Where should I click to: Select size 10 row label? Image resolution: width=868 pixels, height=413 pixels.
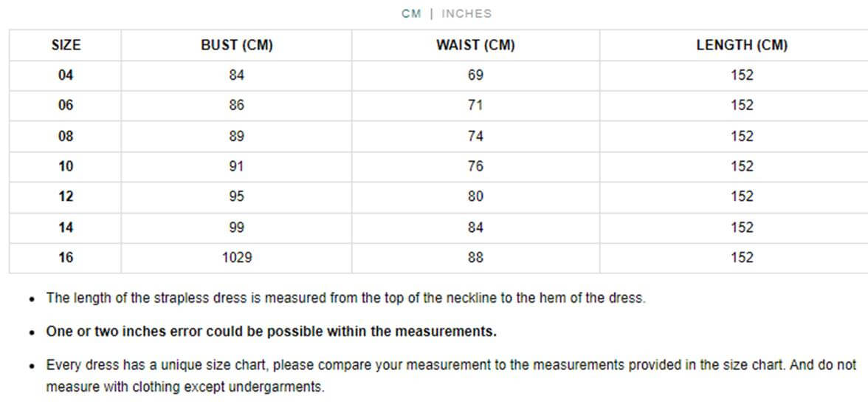click(66, 166)
